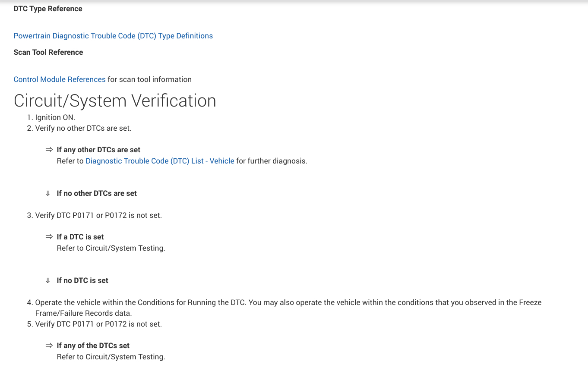Click right arrow beside "If any other DTCs are set"
588x371 pixels.
point(49,150)
